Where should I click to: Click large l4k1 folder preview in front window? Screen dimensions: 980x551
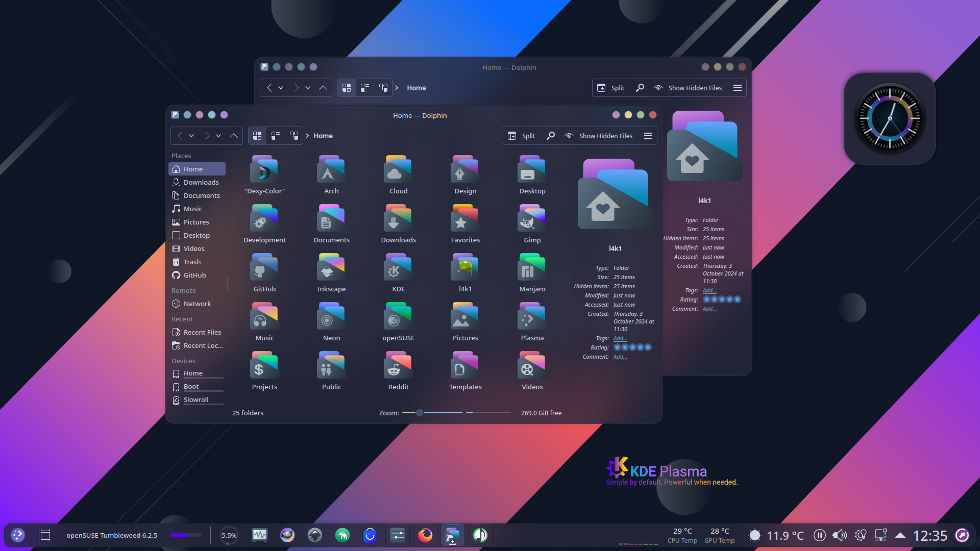click(615, 193)
